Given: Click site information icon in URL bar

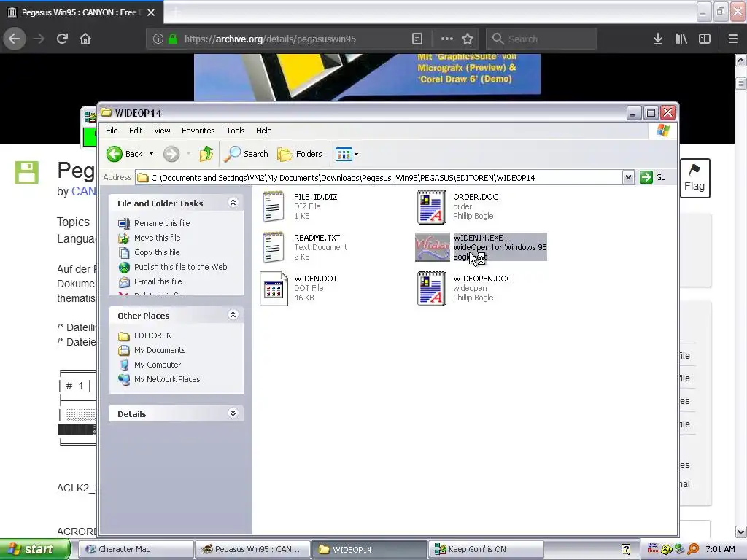Looking at the screenshot, I should [158, 39].
